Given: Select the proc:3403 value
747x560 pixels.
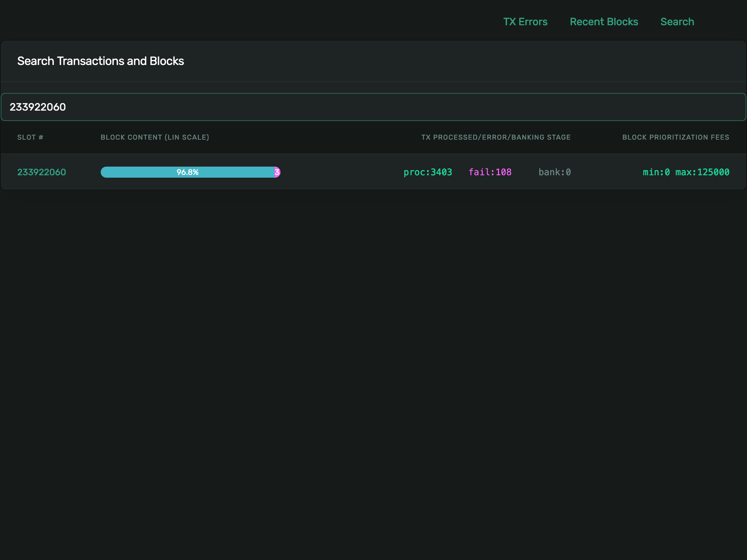Looking at the screenshot, I should pos(428,172).
